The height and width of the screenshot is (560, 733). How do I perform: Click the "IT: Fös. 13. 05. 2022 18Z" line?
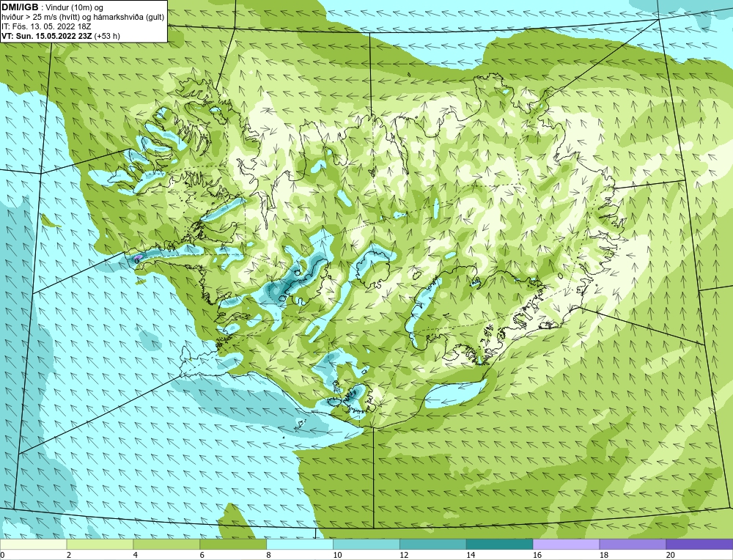46,26
